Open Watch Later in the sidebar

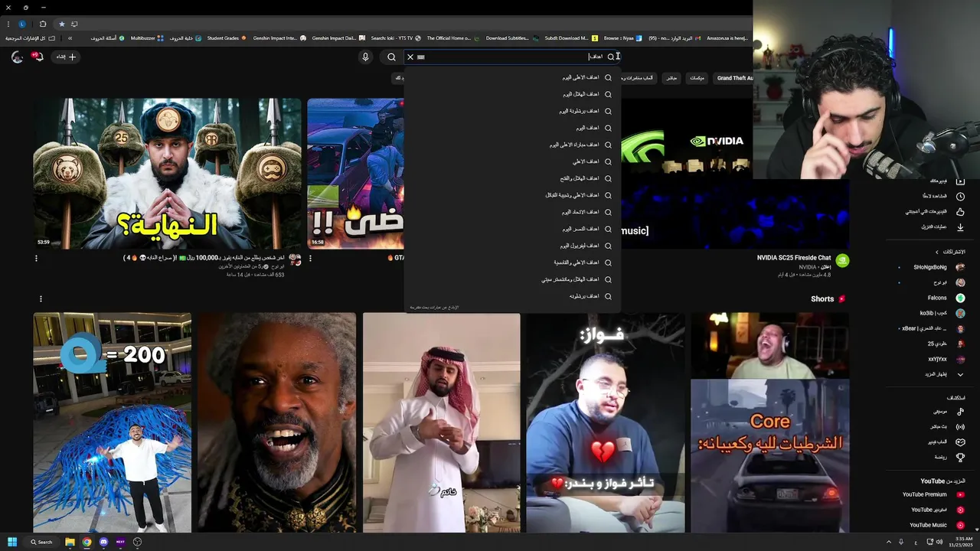933,196
